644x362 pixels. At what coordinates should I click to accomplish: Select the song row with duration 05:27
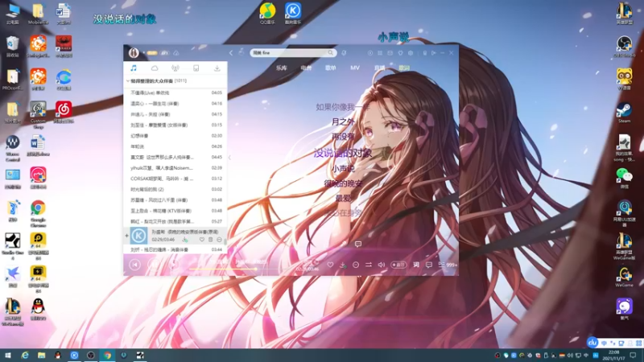(175, 221)
